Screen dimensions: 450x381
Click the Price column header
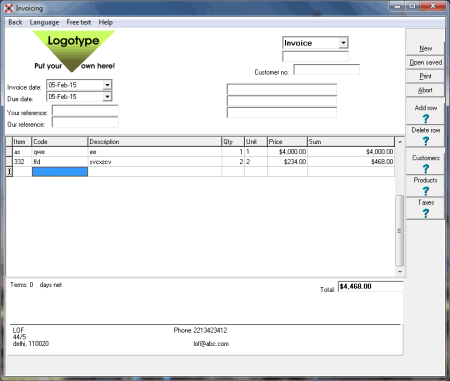(287, 142)
